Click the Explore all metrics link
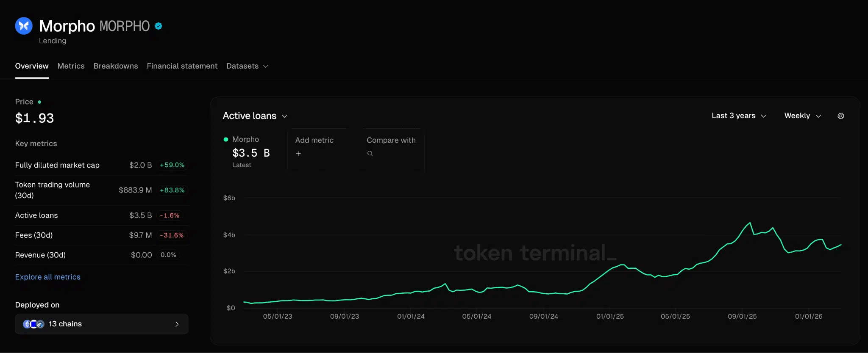This screenshot has width=868, height=353. [x=48, y=277]
